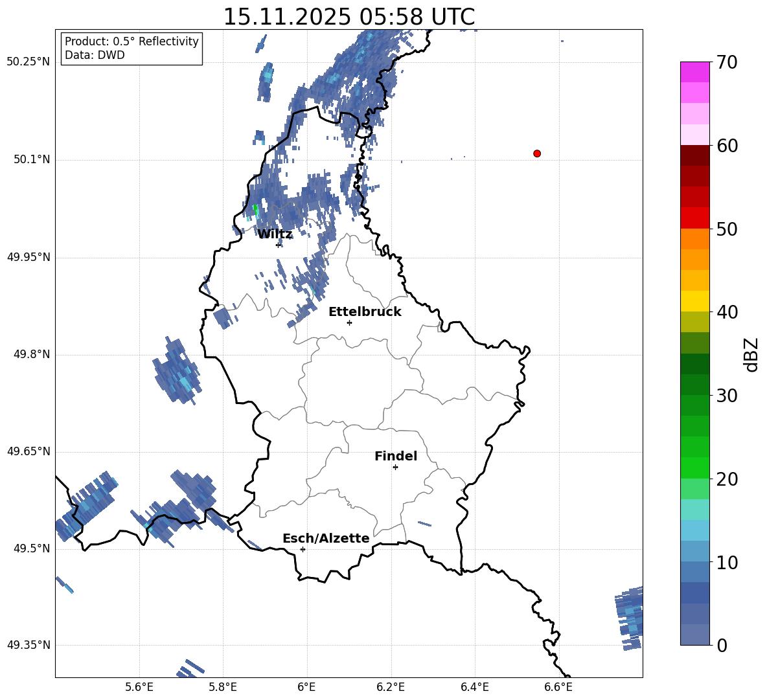Click the Findel station cross marker
This screenshot has height=700, width=767.
(x=395, y=468)
